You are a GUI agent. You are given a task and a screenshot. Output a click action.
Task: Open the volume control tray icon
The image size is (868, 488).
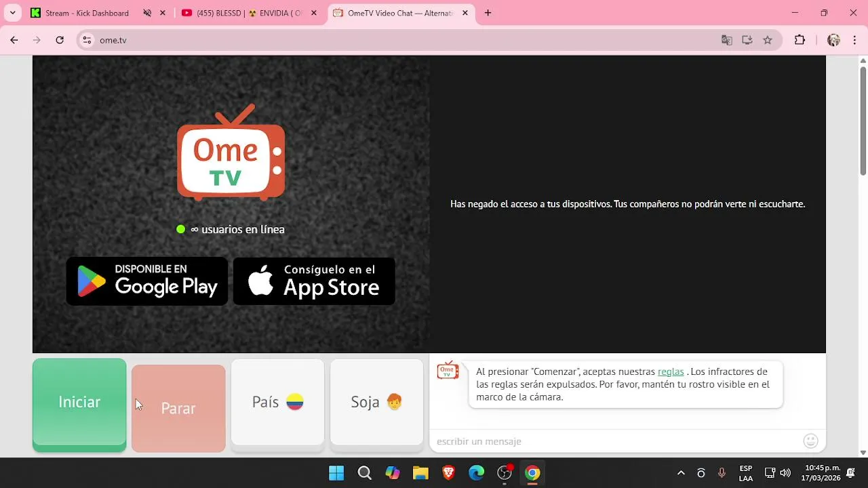[x=785, y=473]
